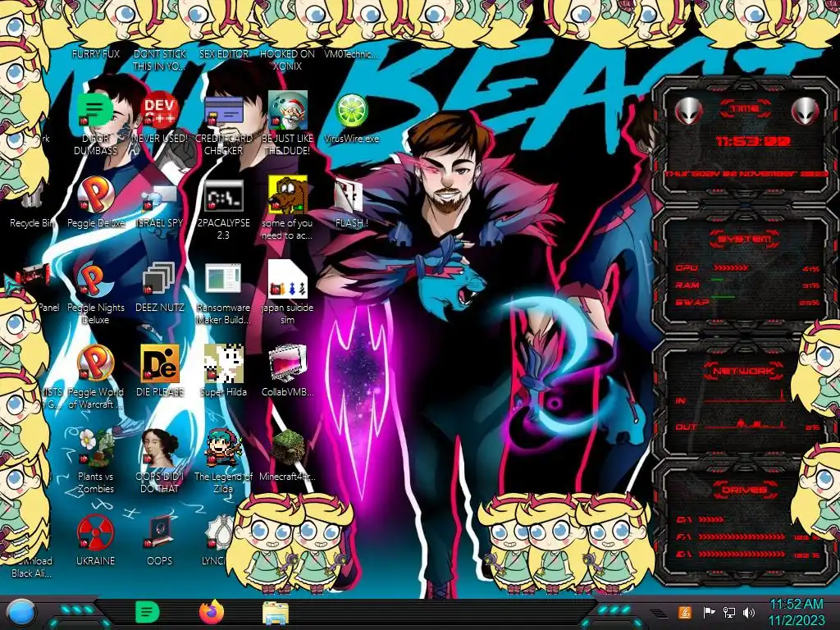This screenshot has height=630, width=840.
Task: Click the DRIVES widget header
Action: tap(743, 490)
